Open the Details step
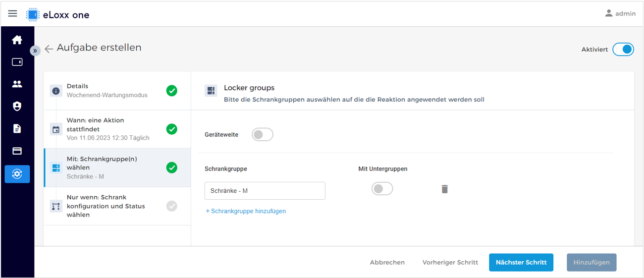The width and height of the screenshot is (644, 278). pyautogui.click(x=117, y=90)
